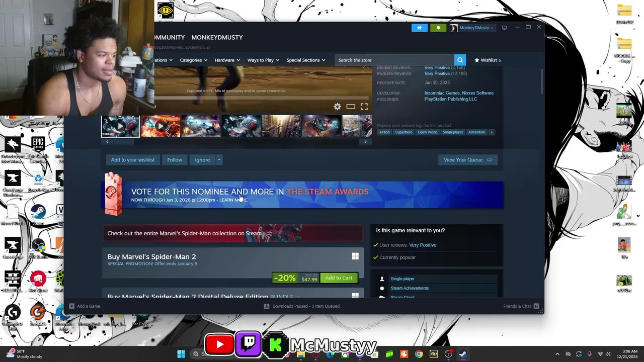
Task: Click the Superhero tag
Action: pos(404,132)
